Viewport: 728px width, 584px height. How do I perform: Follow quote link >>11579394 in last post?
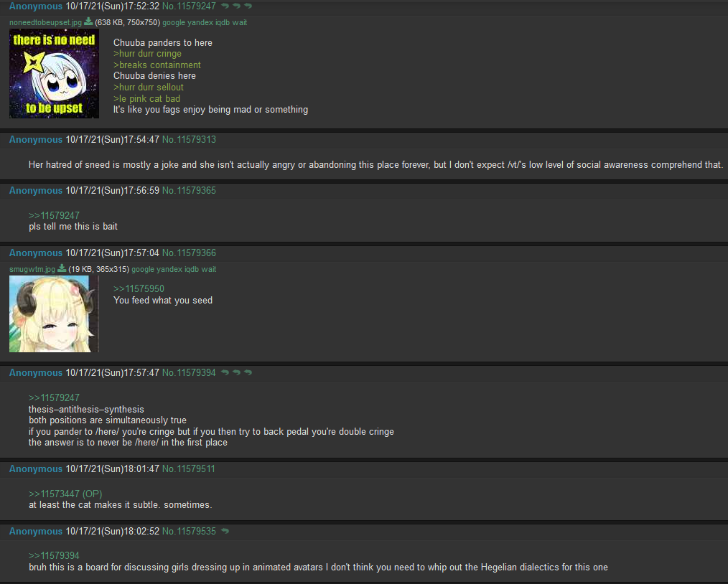tap(54, 555)
